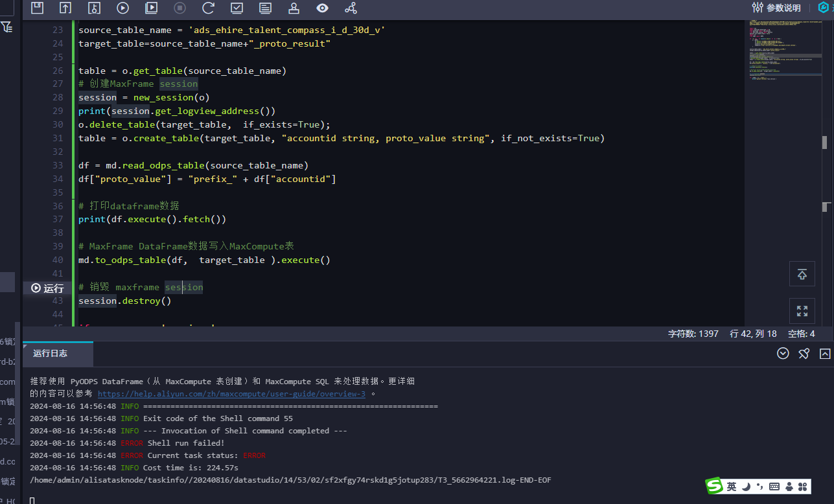Click the 字符数: 1397 status entry
Viewport: 834px width, 504px height.
(x=693, y=334)
